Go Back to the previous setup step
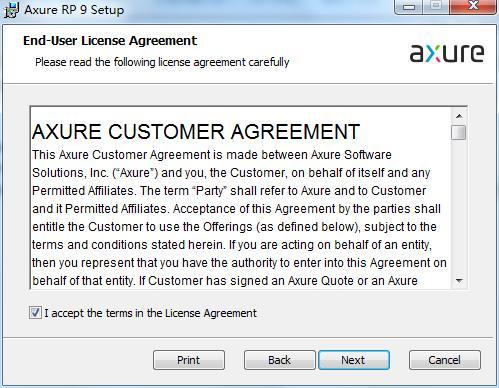This screenshot has height=388, width=499. coord(279,360)
